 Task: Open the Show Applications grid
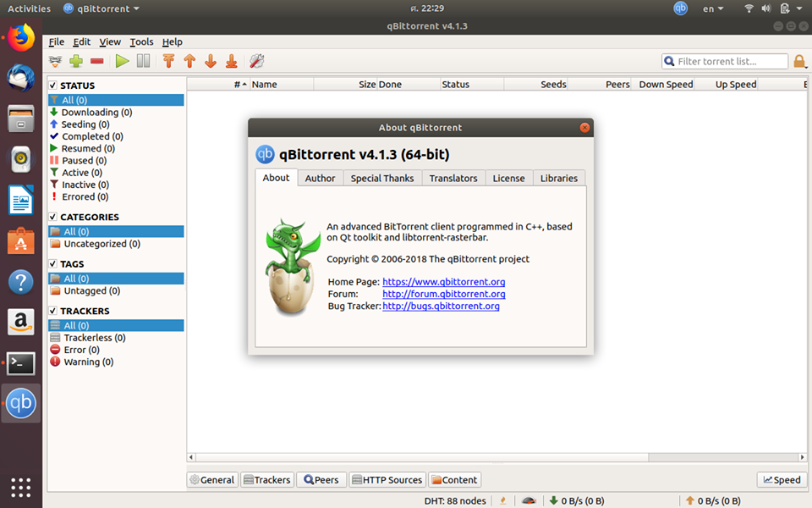tap(20, 488)
